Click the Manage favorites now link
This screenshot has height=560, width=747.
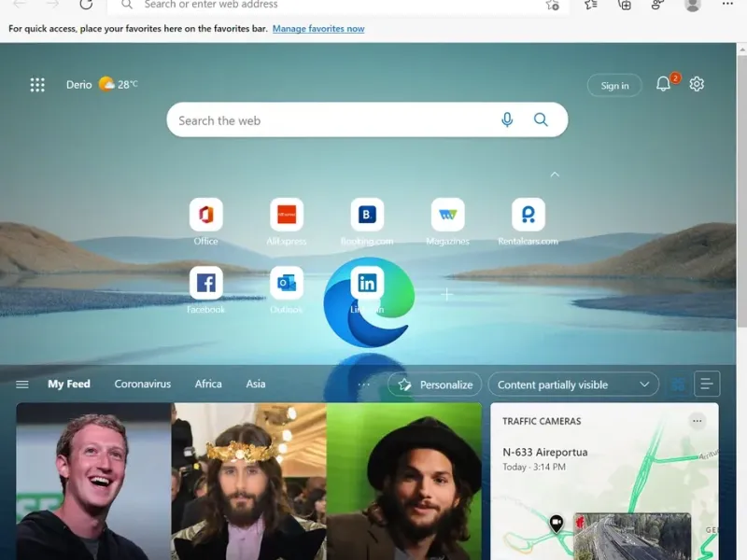(x=318, y=29)
